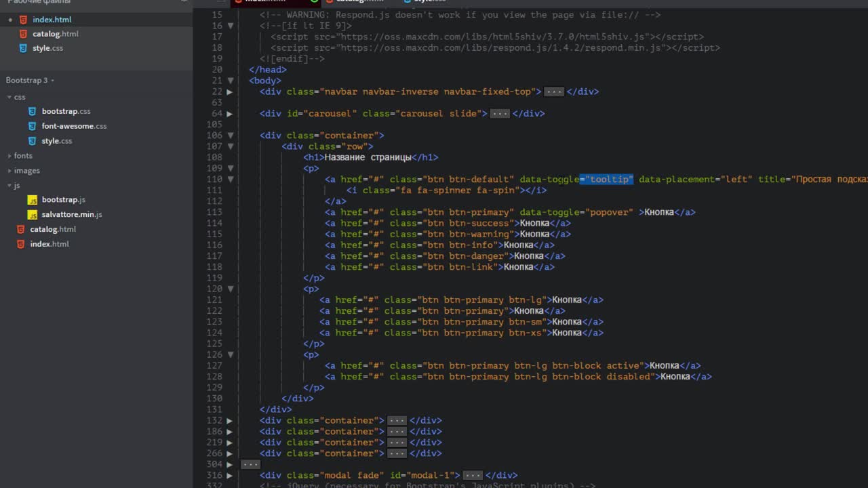Image resolution: width=868 pixels, height=488 pixels.
Task: Collapse body fold arrow at line 21
Action: coord(230,81)
